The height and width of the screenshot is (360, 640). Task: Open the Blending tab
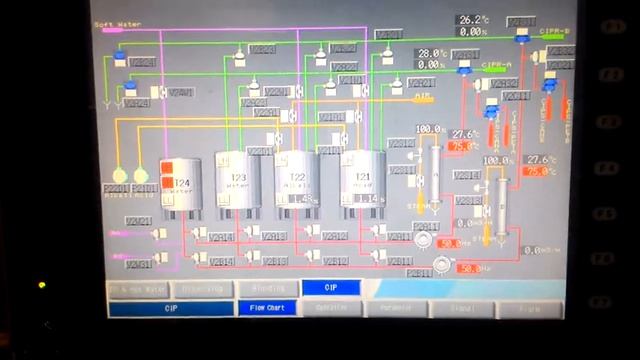[269, 288]
